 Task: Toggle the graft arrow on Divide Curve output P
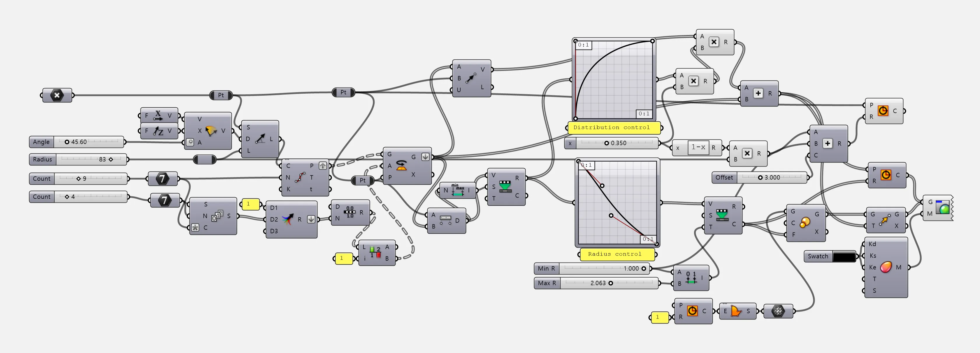pos(323,166)
